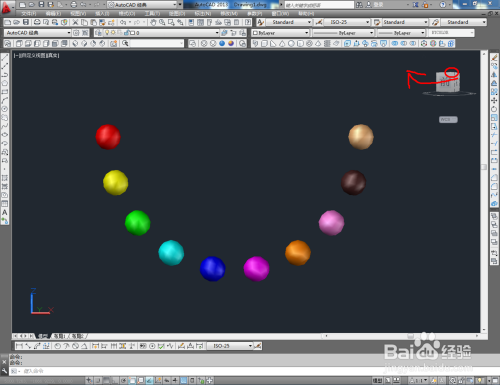Open the AutoCAD 经典 workspace dropdown in title bar
The height and width of the screenshot is (385, 500).
click(142, 5)
